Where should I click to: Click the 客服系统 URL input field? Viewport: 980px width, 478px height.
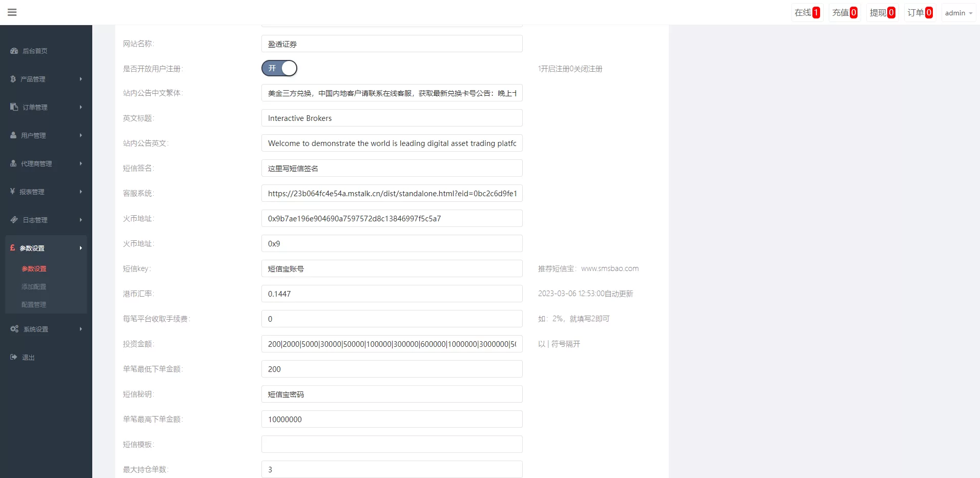point(392,193)
